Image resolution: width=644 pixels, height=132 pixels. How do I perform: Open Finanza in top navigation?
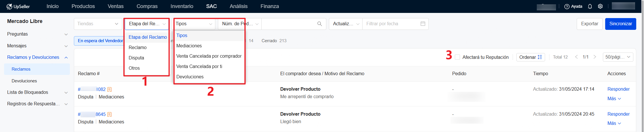pos(270,6)
